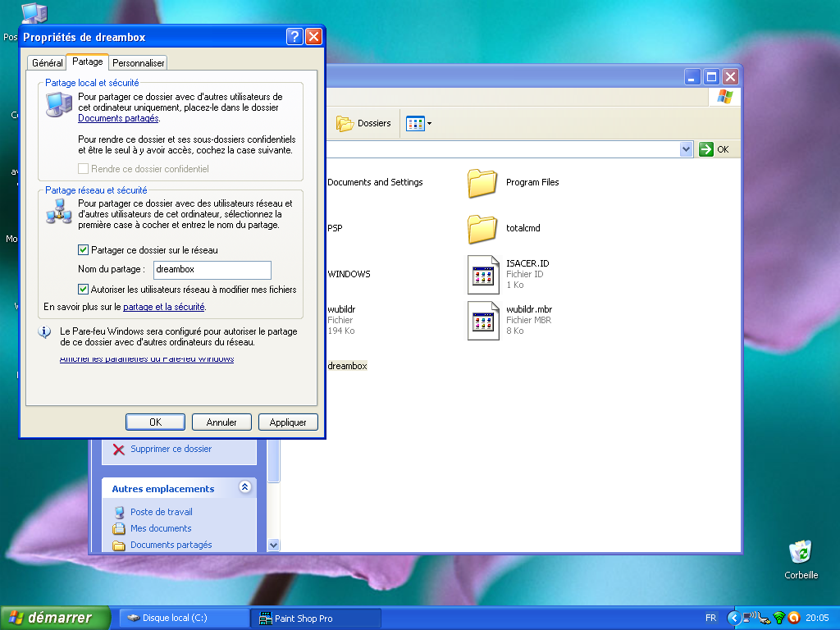This screenshot has height=630, width=840.
Task: Minimize the Explorer window
Action: (x=692, y=77)
